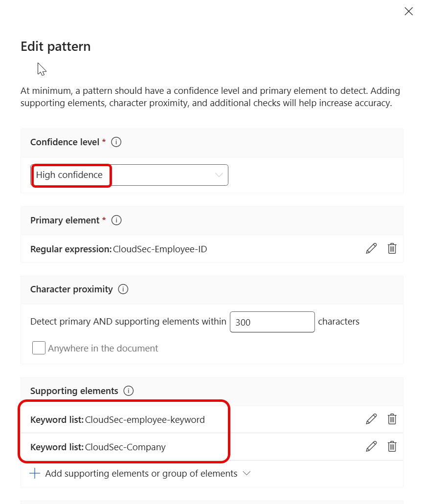This screenshot has height=504, width=424.
Task: Edit the CloudSec-Company keyword list
Action: pos(371,446)
